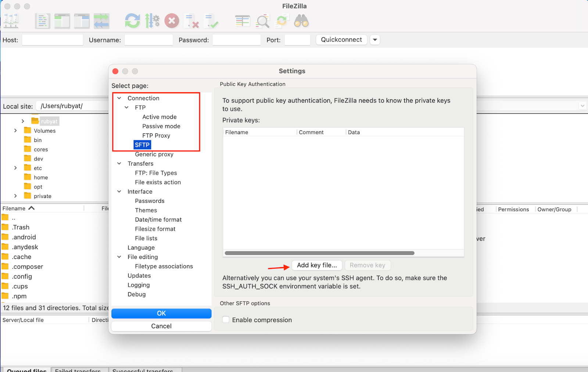Click the red Cancel operation icon

(x=172, y=21)
